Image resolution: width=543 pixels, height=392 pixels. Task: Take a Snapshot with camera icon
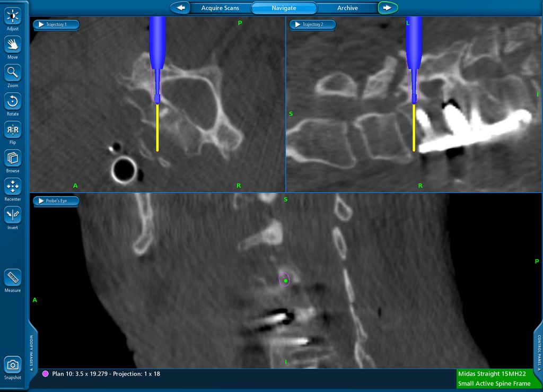coord(13,365)
